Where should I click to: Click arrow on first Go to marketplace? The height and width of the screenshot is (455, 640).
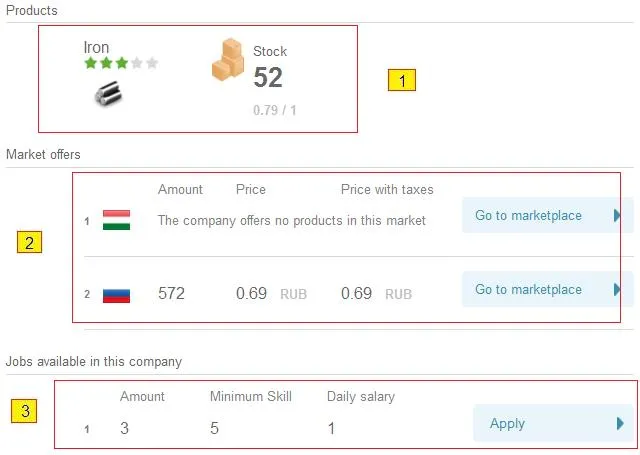(616, 215)
